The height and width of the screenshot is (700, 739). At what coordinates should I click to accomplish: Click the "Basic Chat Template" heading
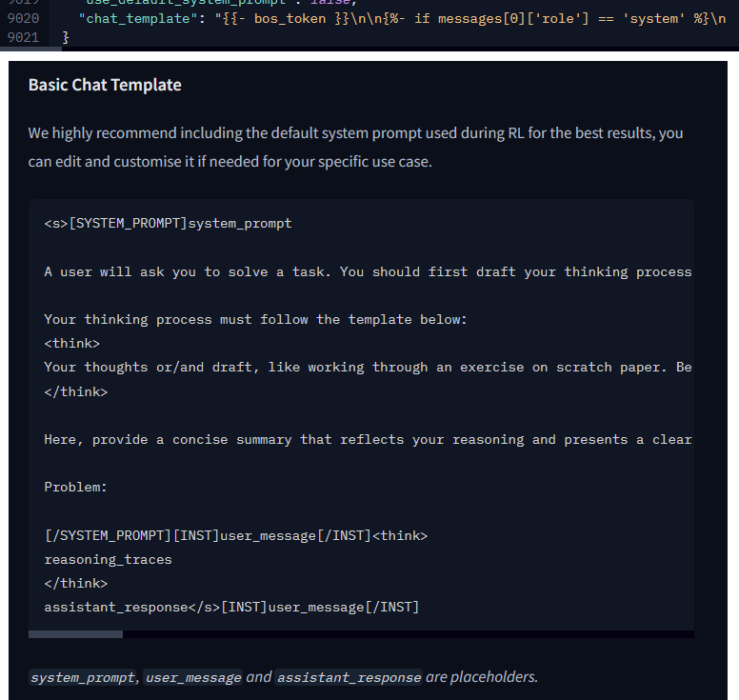pos(105,85)
